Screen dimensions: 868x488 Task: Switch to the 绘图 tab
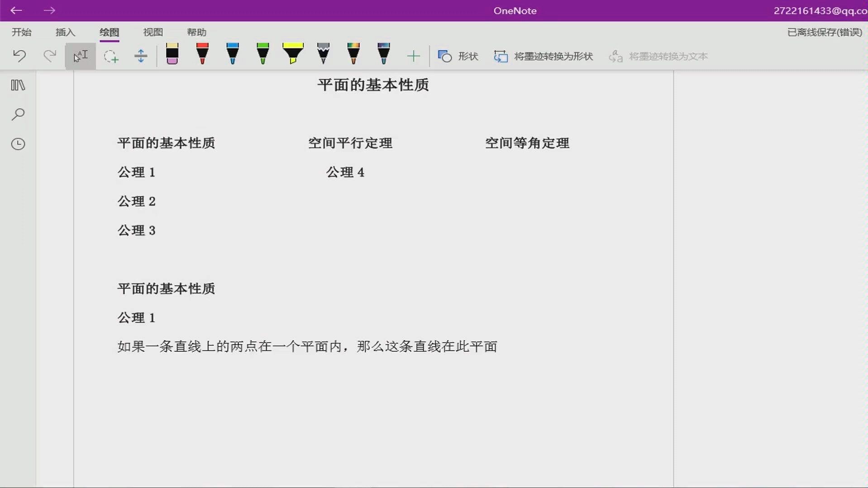point(109,32)
